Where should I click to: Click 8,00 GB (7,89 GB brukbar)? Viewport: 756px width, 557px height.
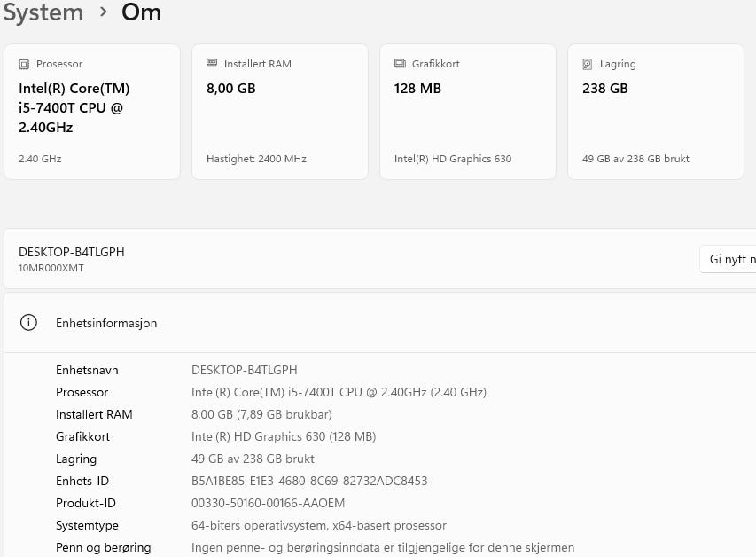click(x=261, y=414)
